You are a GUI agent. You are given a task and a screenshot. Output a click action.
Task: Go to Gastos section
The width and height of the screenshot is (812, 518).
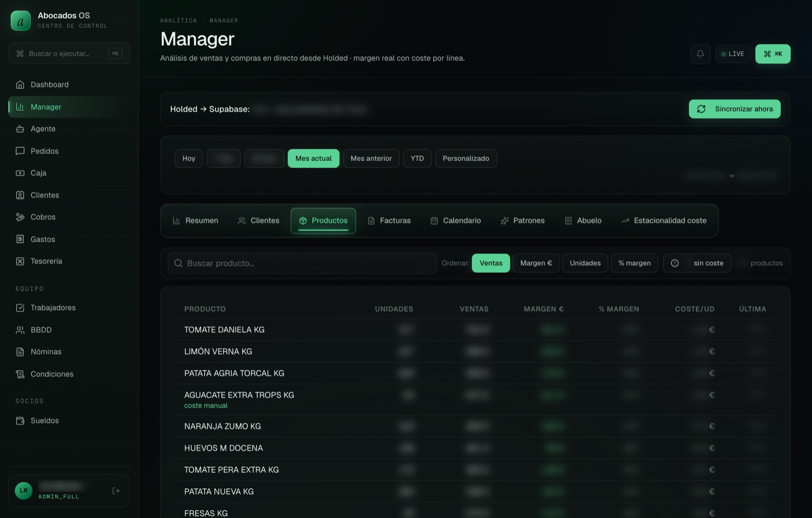[69, 239]
